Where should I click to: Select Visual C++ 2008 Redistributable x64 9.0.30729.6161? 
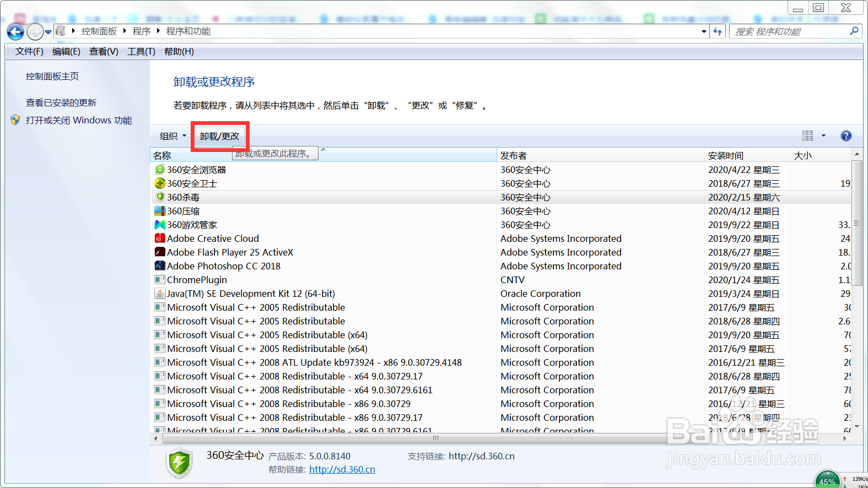pyautogui.click(x=502, y=390)
